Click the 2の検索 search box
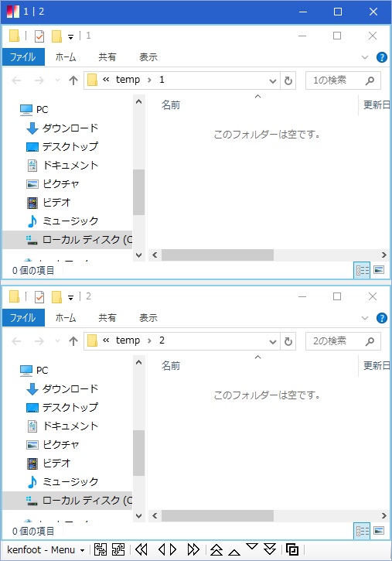The width and height of the screenshot is (392, 561). click(x=343, y=341)
